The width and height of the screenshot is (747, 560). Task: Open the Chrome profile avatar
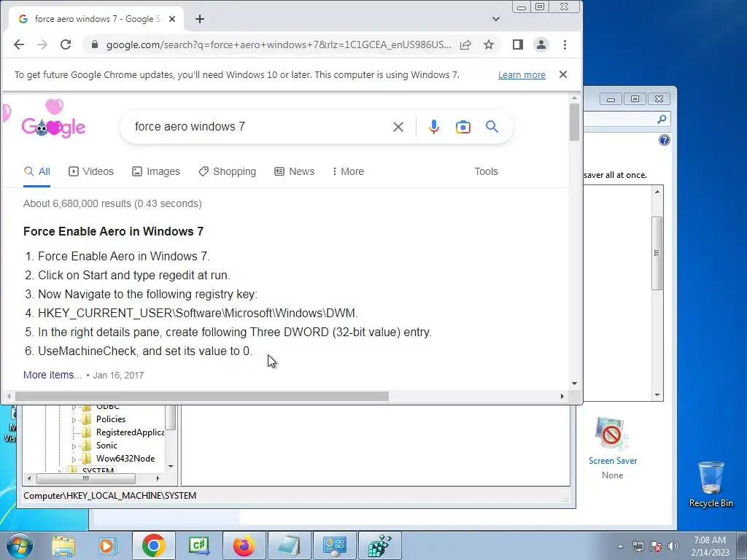pos(541,44)
